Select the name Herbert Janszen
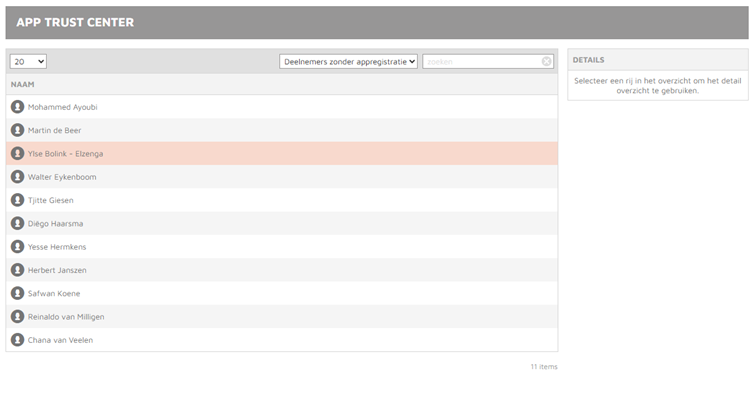Screen dimensions: 753x409 (57, 270)
